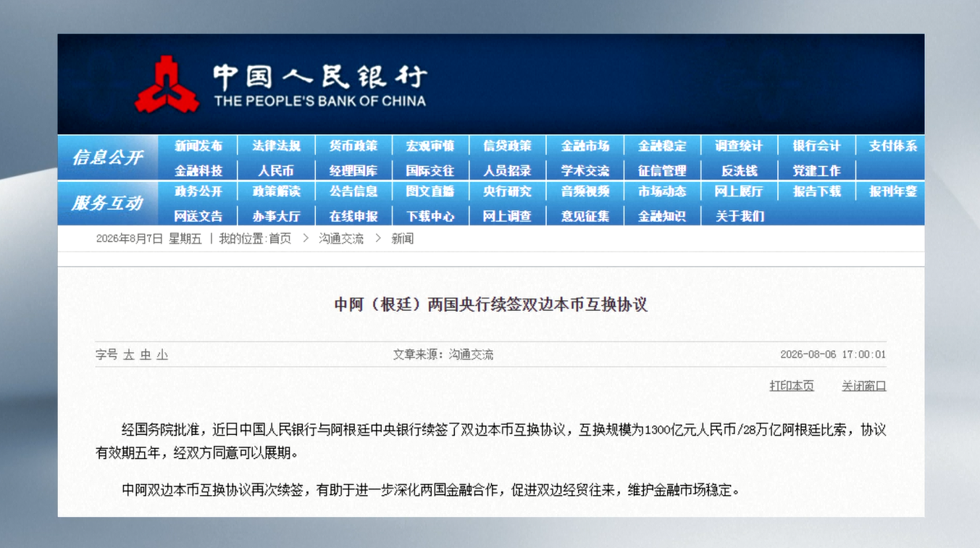
Task: Click the People's Bank of China logo emblem
Action: 167,84
